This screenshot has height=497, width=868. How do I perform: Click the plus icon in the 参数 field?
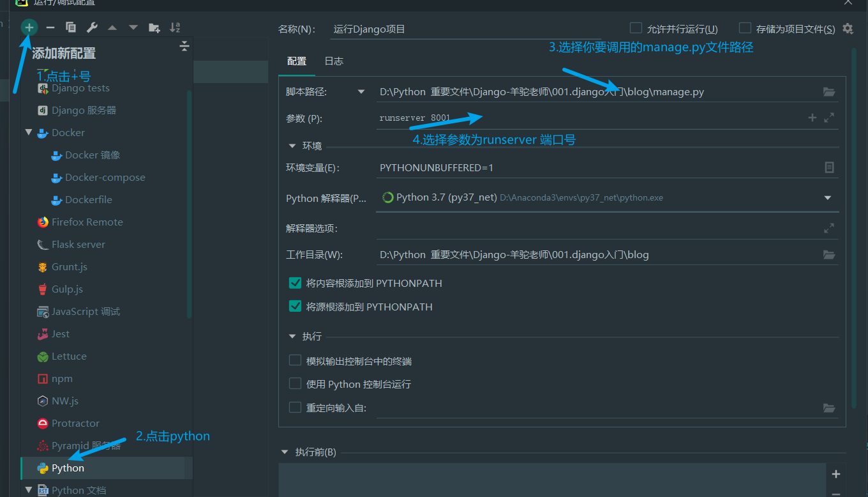pyautogui.click(x=812, y=118)
